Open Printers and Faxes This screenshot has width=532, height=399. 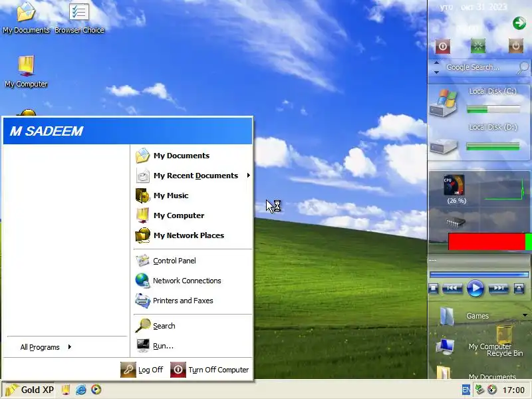point(193,301)
